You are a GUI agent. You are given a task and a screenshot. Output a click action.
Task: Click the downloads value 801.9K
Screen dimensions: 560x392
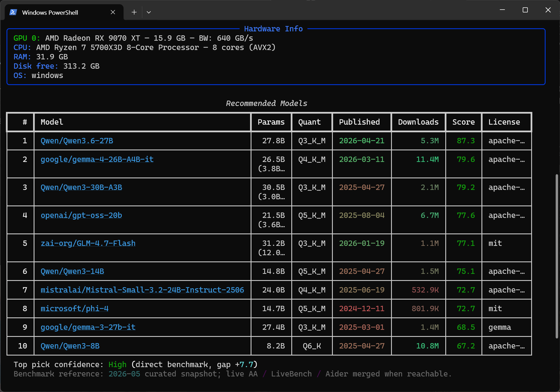click(425, 308)
